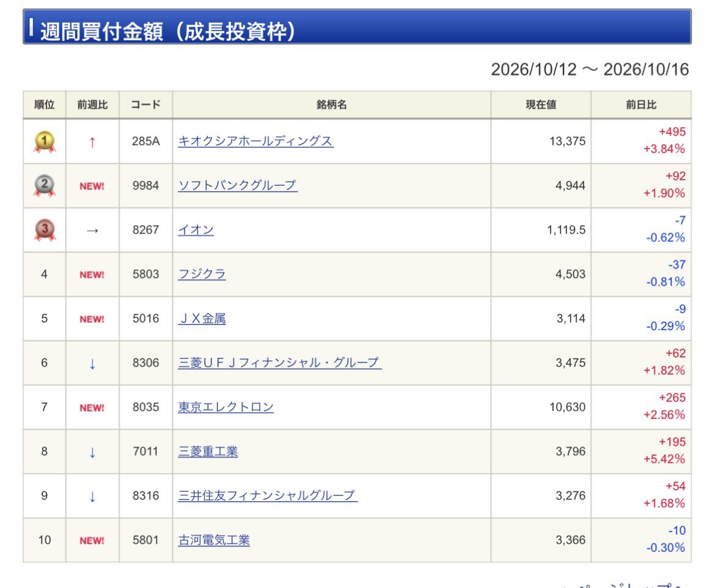Click the sideways arrow in イオン row
The image size is (715, 588).
pos(92,230)
